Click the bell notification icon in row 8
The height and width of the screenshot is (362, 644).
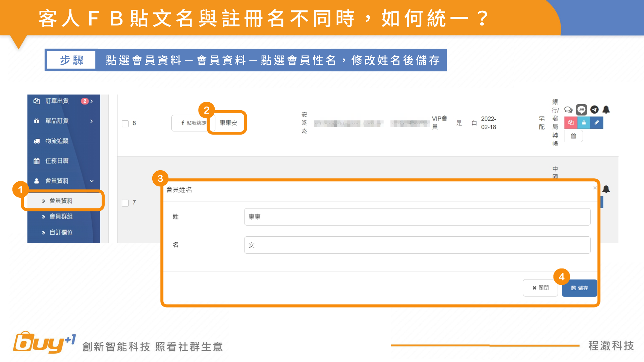click(606, 110)
